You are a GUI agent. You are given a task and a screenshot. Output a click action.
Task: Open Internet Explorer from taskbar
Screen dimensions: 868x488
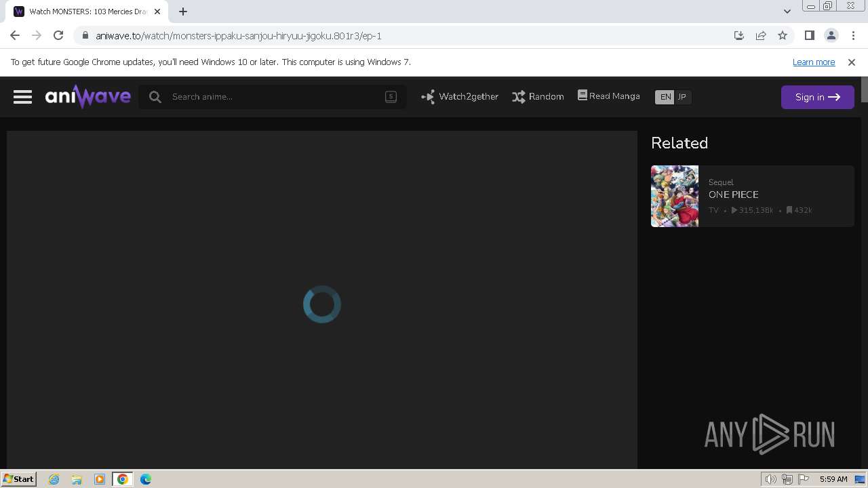[x=54, y=479]
